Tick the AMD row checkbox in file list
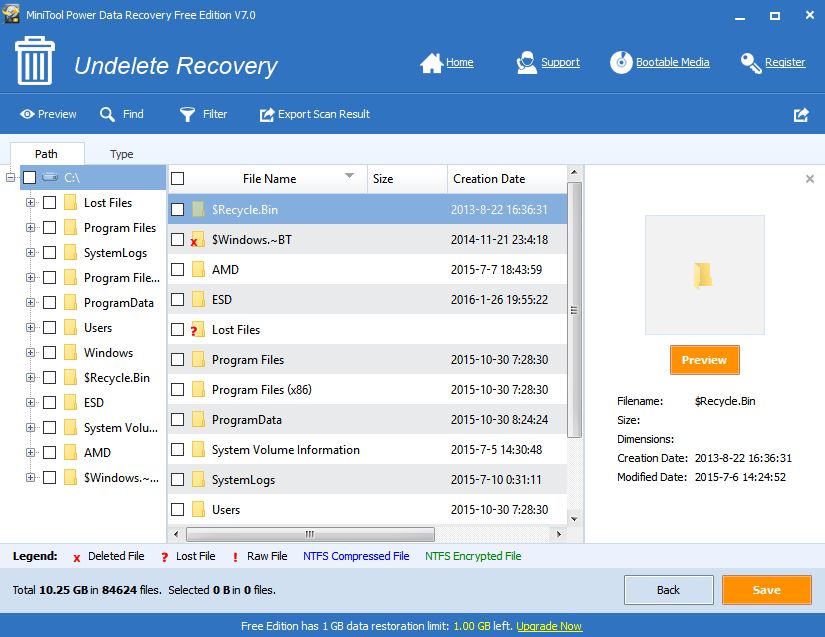The width and height of the screenshot is (825, 637). click(178, 269)
